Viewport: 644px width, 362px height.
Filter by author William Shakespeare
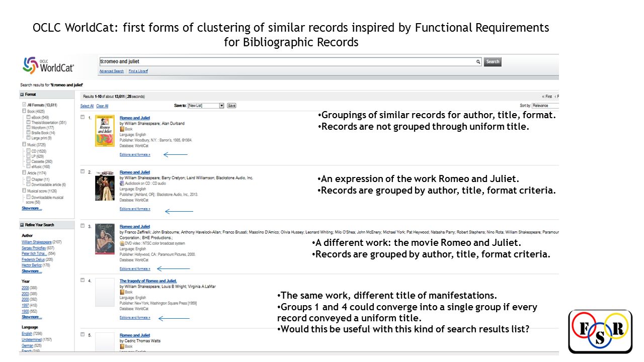pos(37,242)
